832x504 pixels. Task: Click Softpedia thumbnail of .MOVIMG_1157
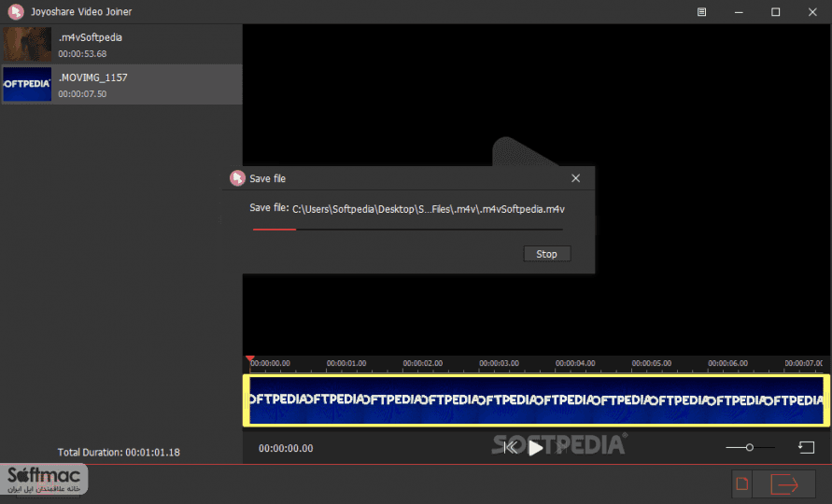[27, 84]
